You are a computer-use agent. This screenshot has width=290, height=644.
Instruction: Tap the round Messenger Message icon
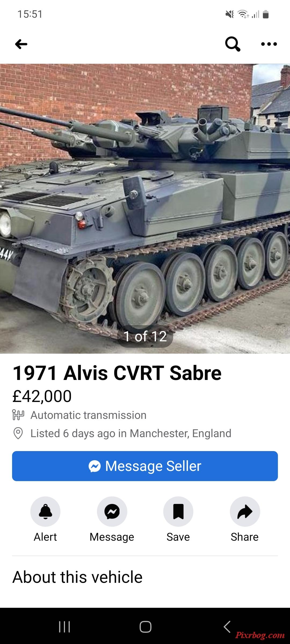coord(112,511)
